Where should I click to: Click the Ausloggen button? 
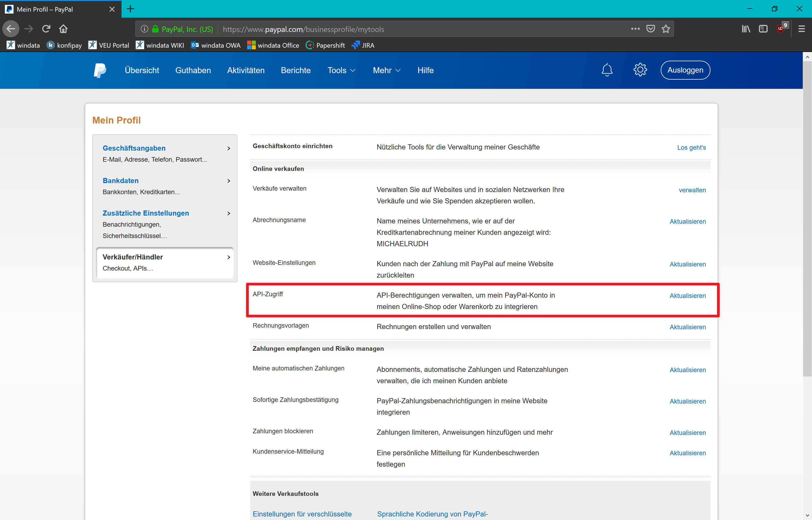click(x=685, y=70)
